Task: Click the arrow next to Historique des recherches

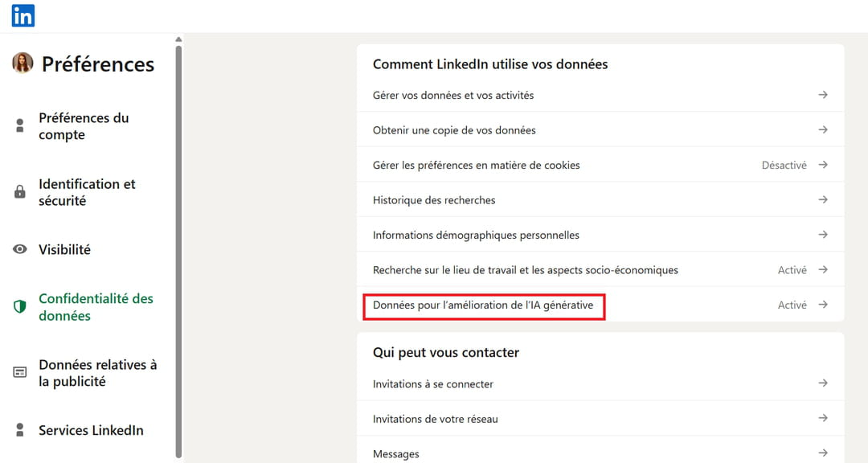Action: click(x=823, y=199)
